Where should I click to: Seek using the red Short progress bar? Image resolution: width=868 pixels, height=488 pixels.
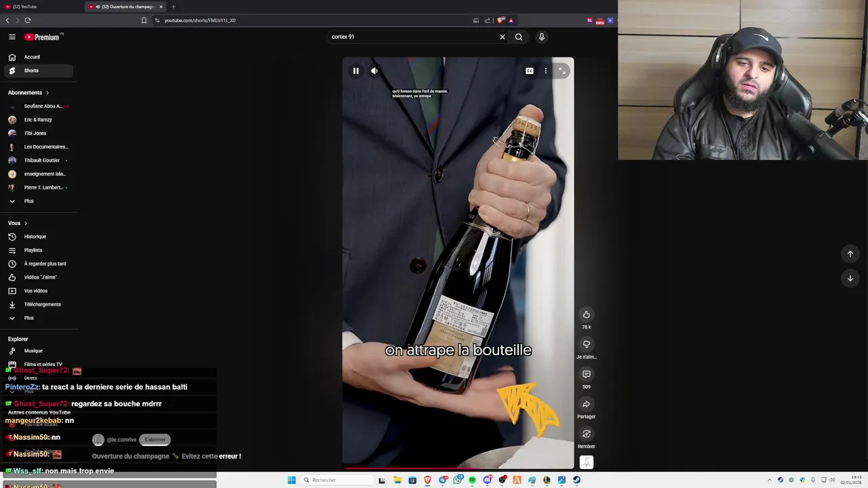458,468
